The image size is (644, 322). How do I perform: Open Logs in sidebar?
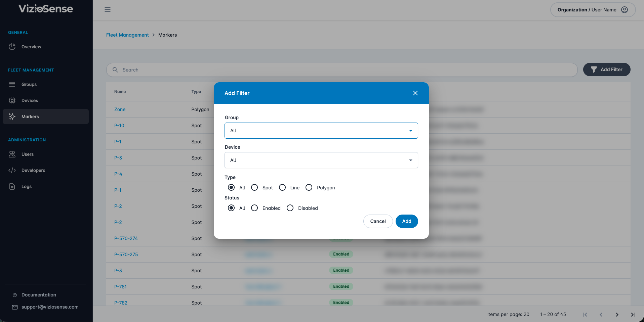pos(46,186)
